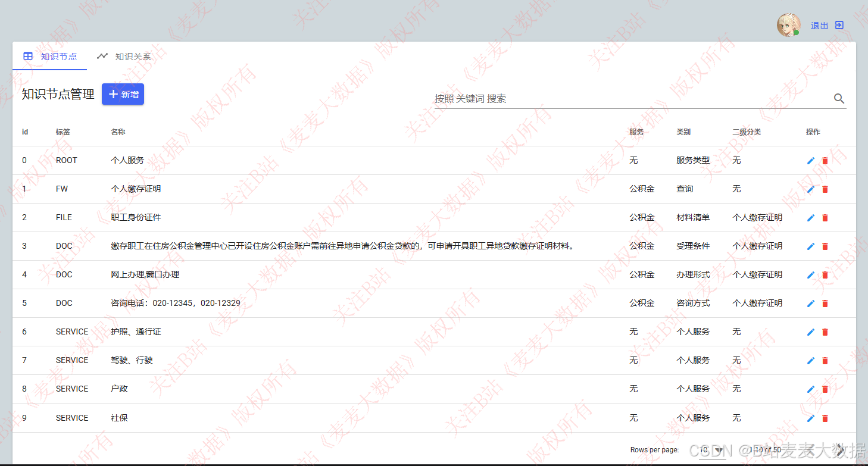Click the user avatar picture
Viewport: 868px width, 466px height.
(x=788, y=25)
